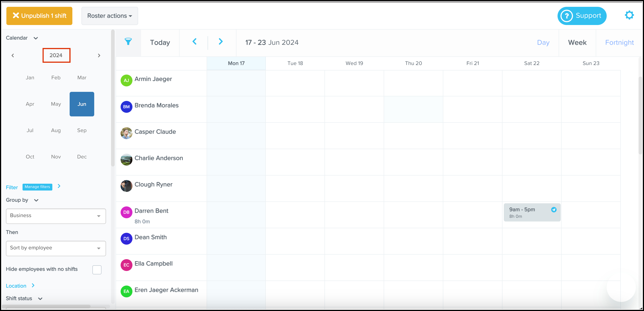Click Casper Claude's profile photo
644x311 pixels.
click(126, 133)
